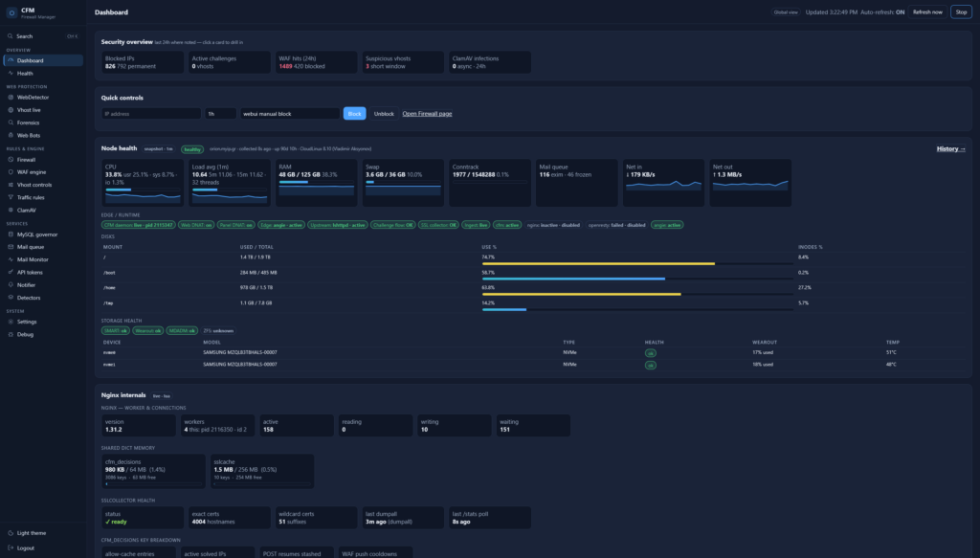Toggle the Global view badge
Viewport: 980px width, 558px height.
tap(785, 12)
